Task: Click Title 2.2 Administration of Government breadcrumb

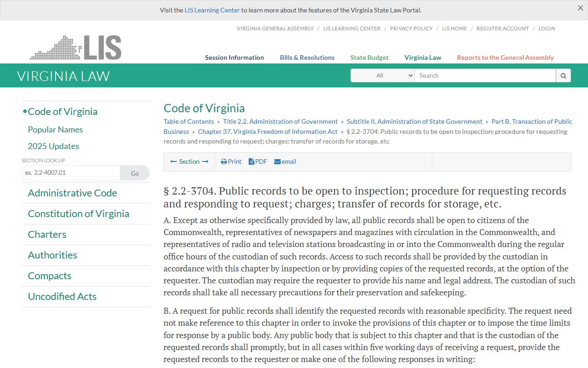Action: pos(280,121)
